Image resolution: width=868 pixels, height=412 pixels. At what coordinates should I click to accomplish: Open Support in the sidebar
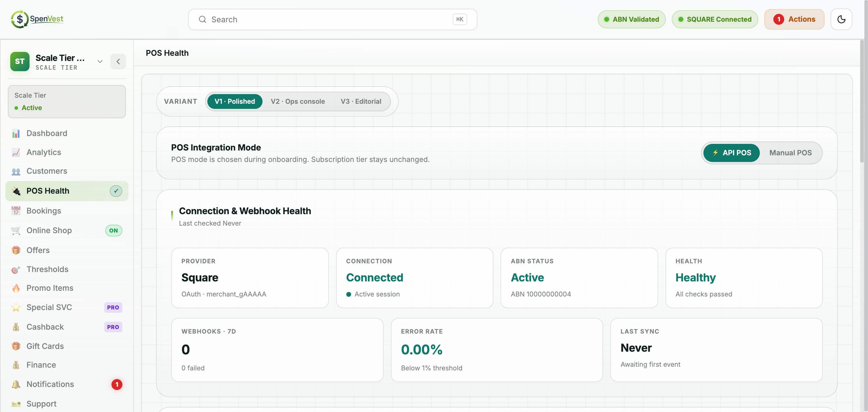[67, 404]
